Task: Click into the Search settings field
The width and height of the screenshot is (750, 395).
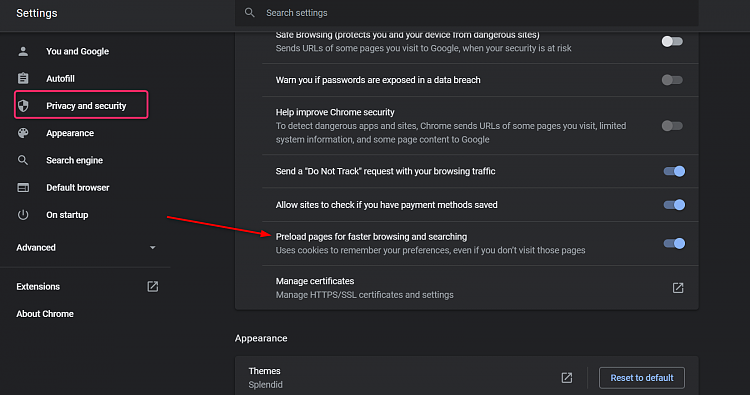Action: pos(467,13)
